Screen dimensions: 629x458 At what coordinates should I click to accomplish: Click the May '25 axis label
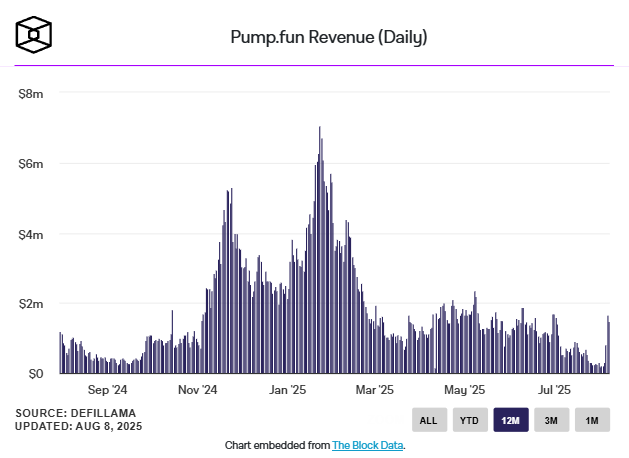click(465, 390)
